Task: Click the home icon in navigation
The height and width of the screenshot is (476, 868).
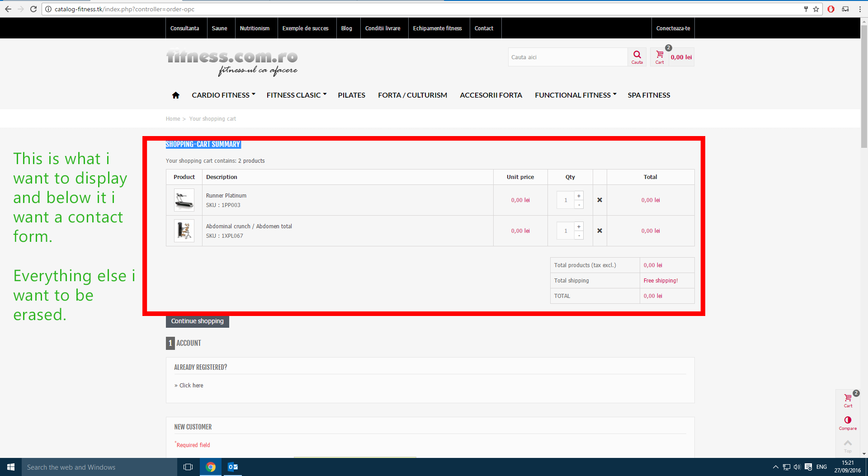Action: (176, 95)
